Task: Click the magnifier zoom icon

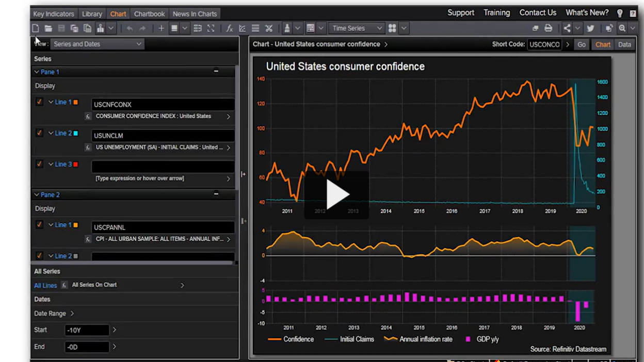Action: coord(622,28)
